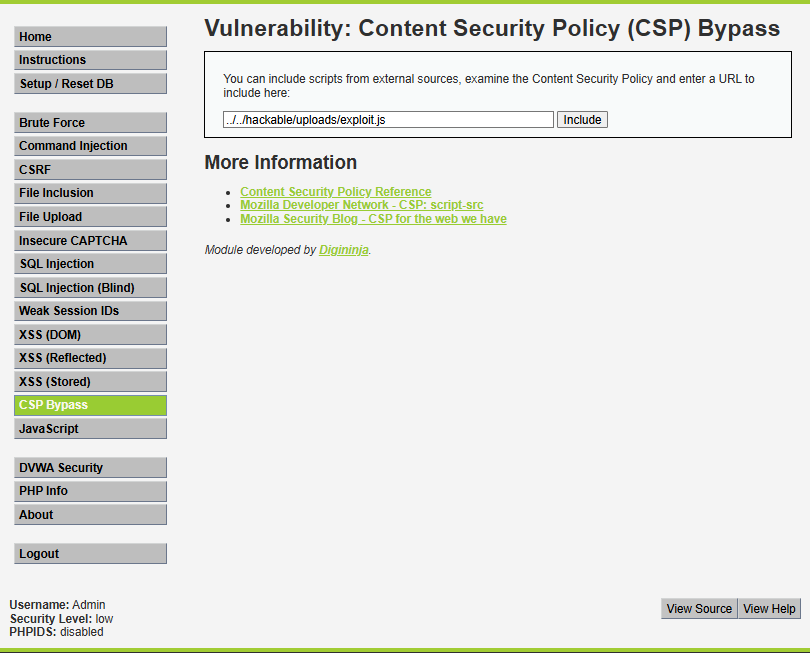Open the Brute Force menu item
Viewport: 810px width, 653px height.
pyautogui.click(x=90, y=123)
